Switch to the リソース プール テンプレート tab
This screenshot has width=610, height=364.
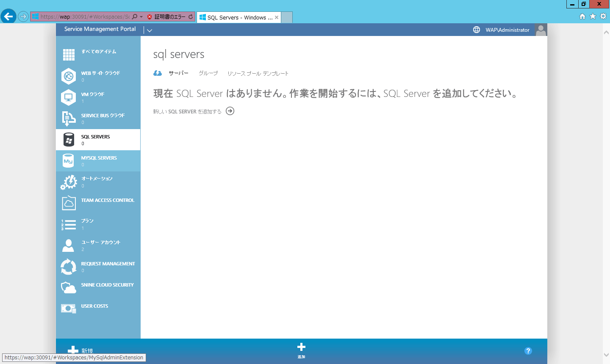tap(258, 73)
